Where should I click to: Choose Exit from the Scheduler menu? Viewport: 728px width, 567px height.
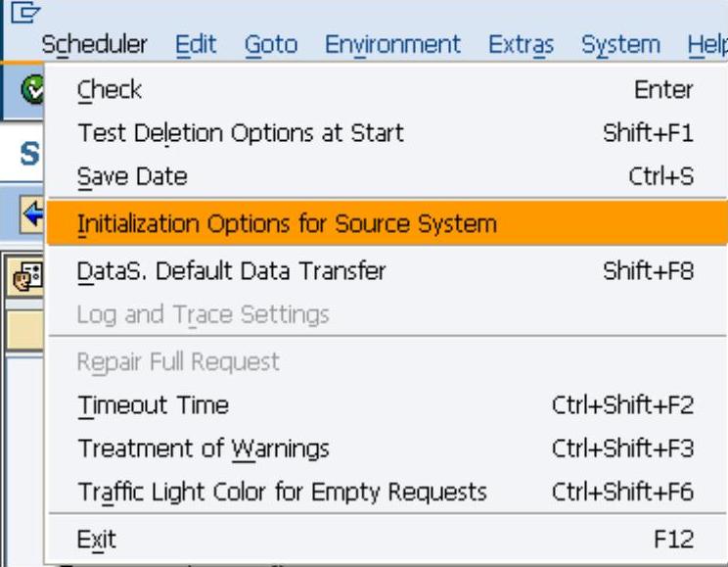[x=97, y=539]
